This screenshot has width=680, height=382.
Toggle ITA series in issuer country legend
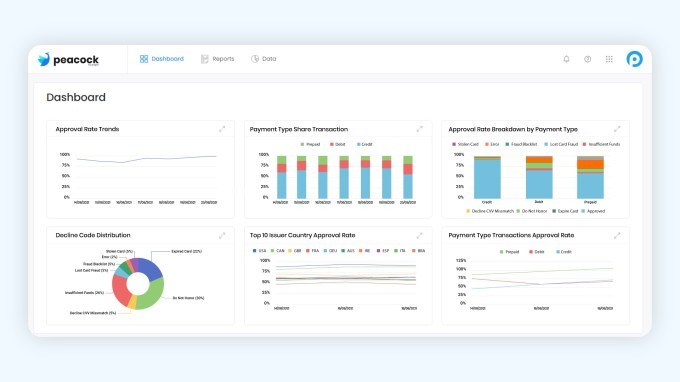click(x=400, y=251)
